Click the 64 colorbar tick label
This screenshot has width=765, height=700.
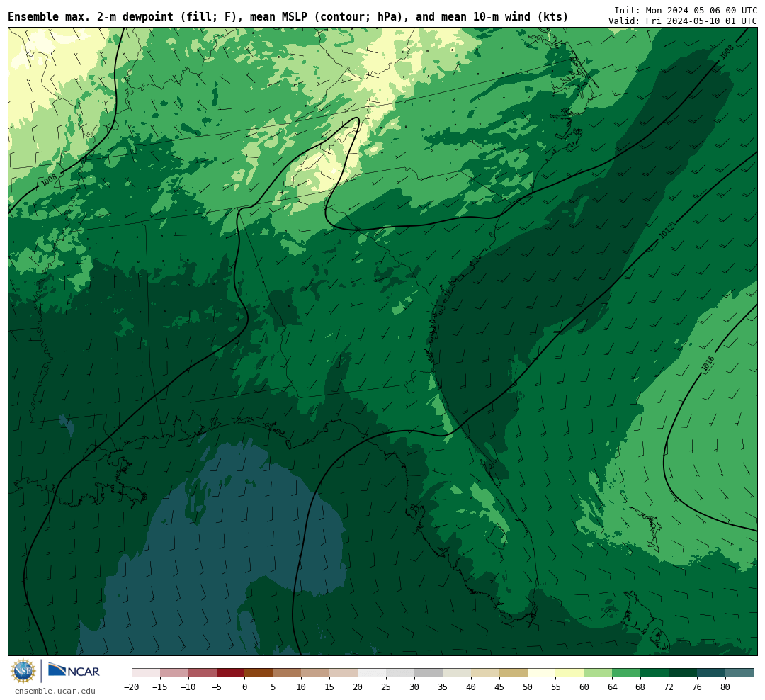pyautogui.click(x=612, y=687)
